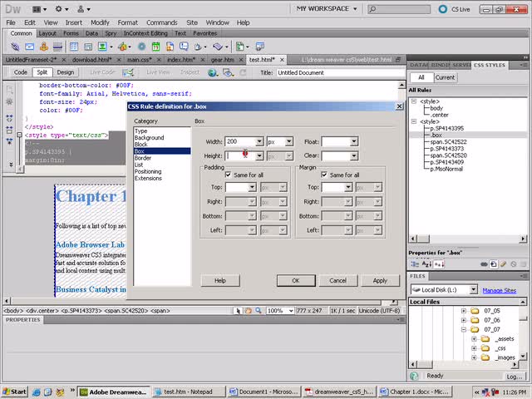
Task: Click the Insert Div Tag icon
Action: tap(88, 47)
